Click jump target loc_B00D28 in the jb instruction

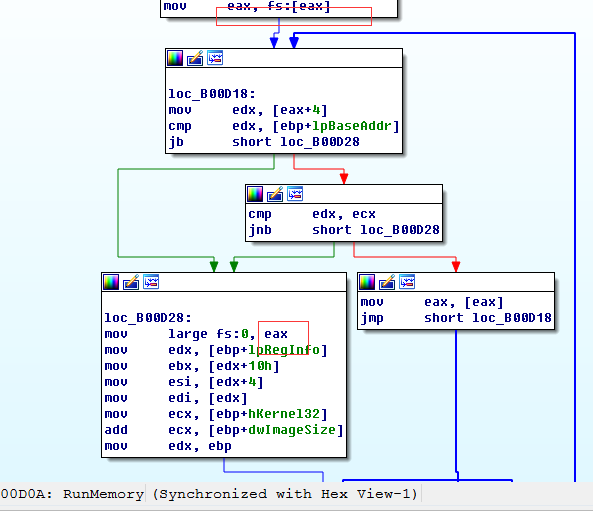pyautogui.click(x=320, y=142)
